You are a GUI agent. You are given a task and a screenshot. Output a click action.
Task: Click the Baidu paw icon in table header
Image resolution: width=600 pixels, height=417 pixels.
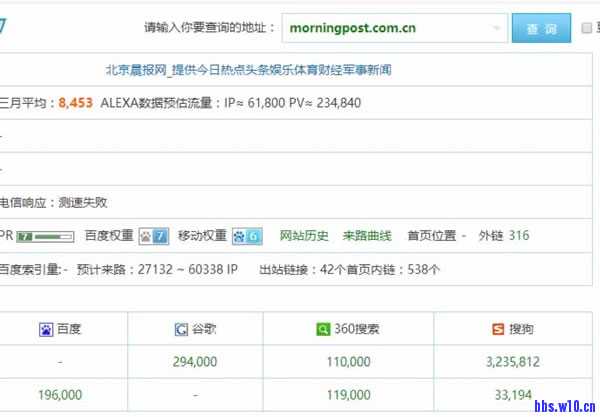click(x=46, y=329)
